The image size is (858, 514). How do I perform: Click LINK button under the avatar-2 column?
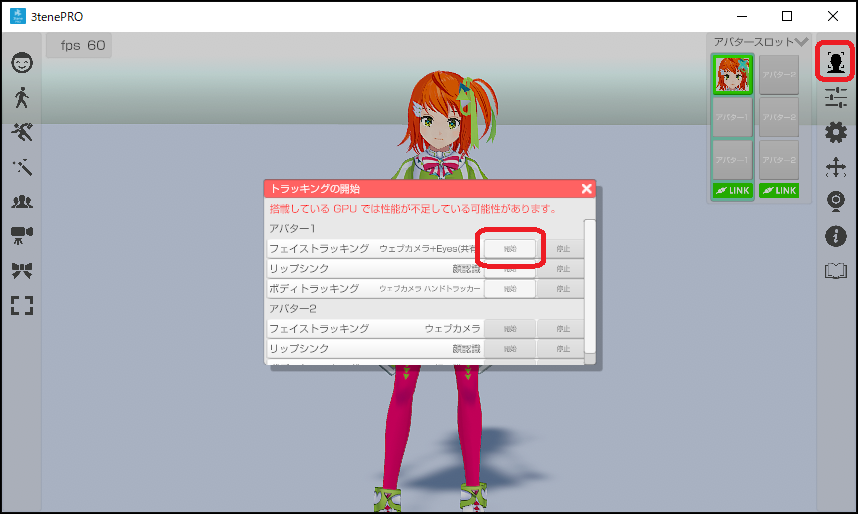click(x=779, y=190)
